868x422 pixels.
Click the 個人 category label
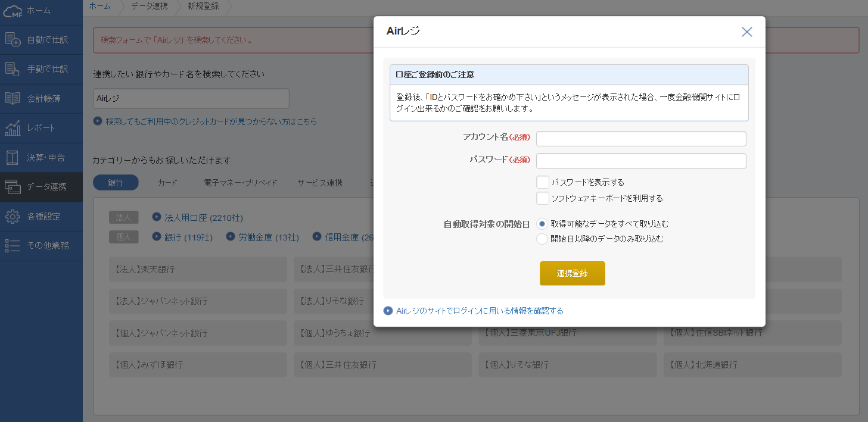tap(123, 237)
